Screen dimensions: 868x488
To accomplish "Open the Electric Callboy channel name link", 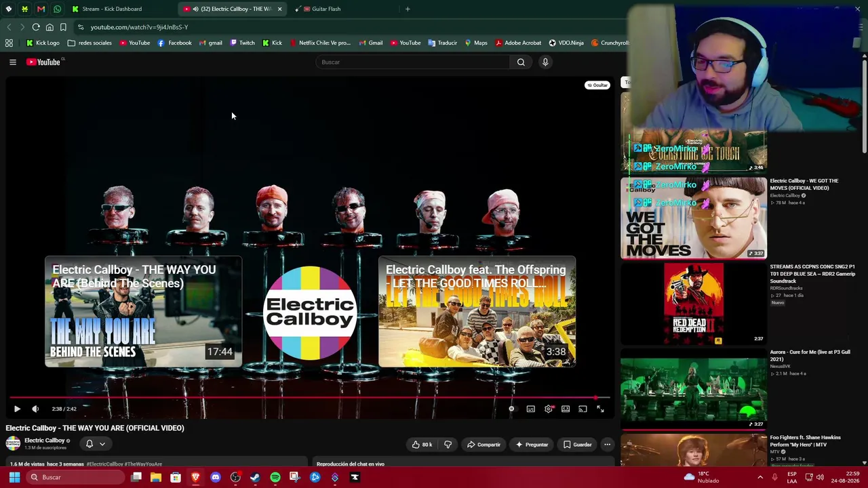I will point(44,441).
